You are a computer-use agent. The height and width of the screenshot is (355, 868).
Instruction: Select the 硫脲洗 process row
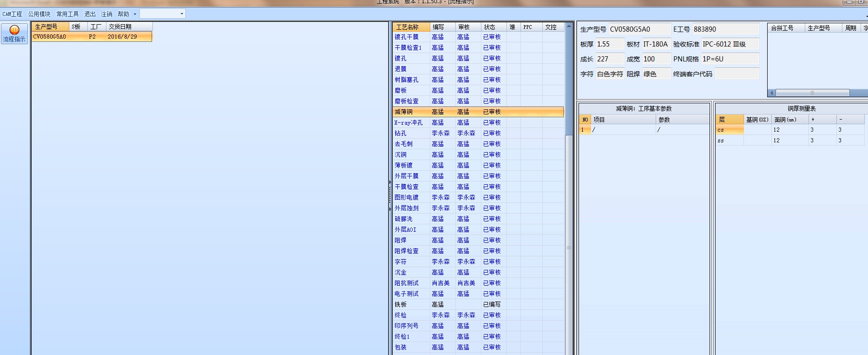(478, 219)
